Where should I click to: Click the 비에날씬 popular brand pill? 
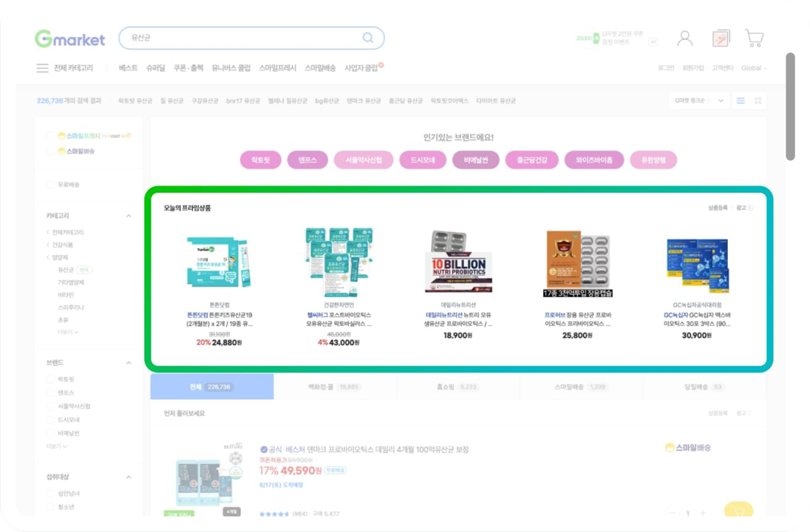click(476, 160)
